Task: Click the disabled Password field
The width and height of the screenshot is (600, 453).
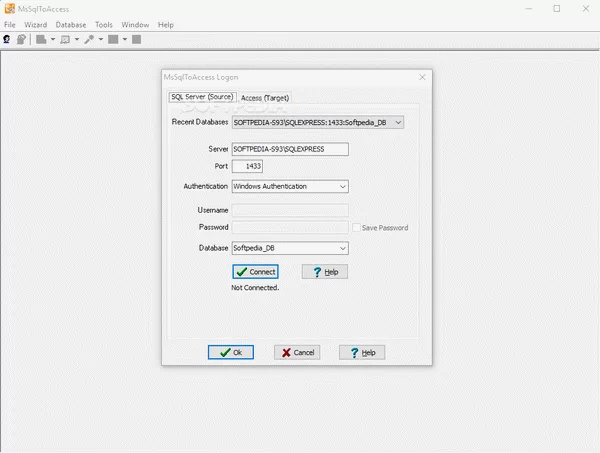Action: (x=290, y=227)
